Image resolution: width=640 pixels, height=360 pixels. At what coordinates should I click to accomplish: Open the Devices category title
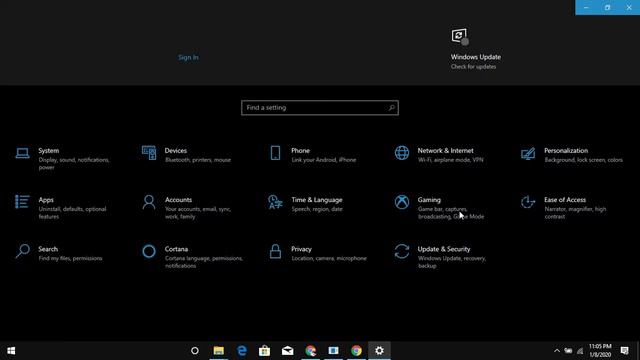pyautogui.click(x=176, y=151)
